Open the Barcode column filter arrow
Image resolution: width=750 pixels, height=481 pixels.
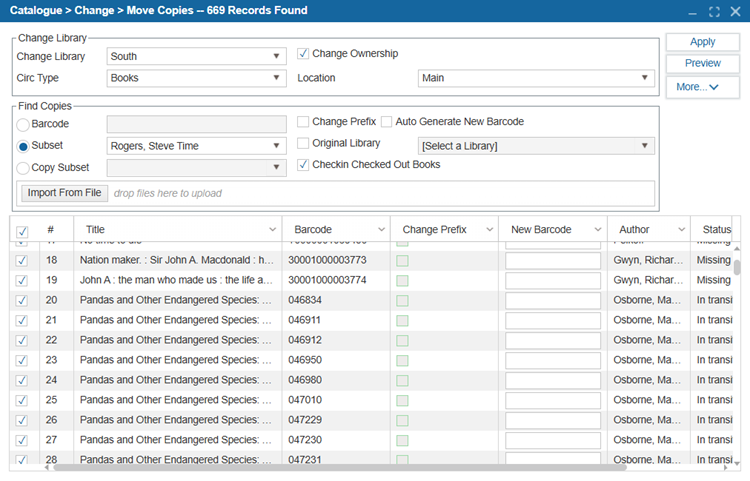point(381,230)
